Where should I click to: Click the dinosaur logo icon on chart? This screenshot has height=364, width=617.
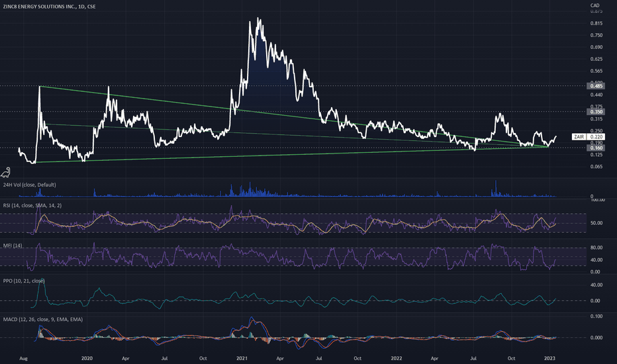pos(5,172)
